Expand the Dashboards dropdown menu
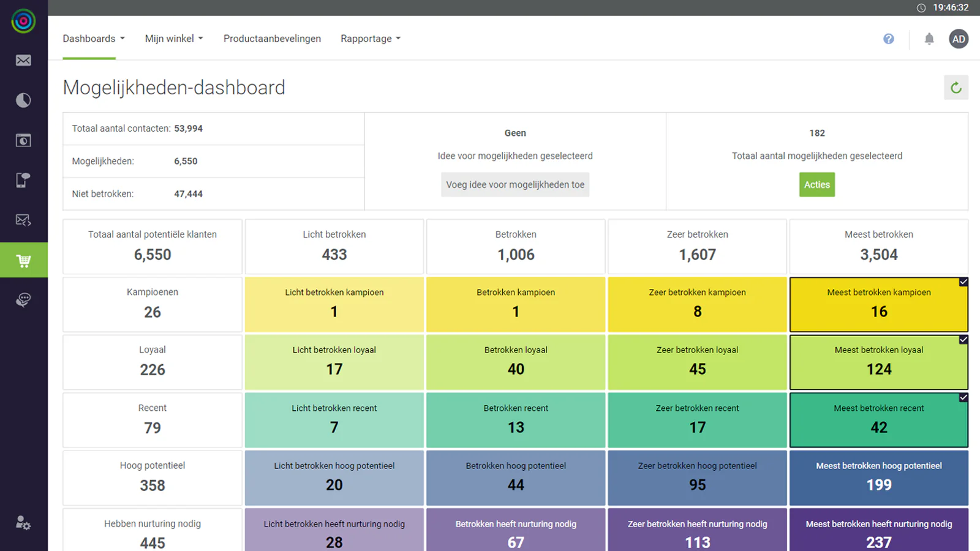The image size is (980, 551). (x=94, y=39)
